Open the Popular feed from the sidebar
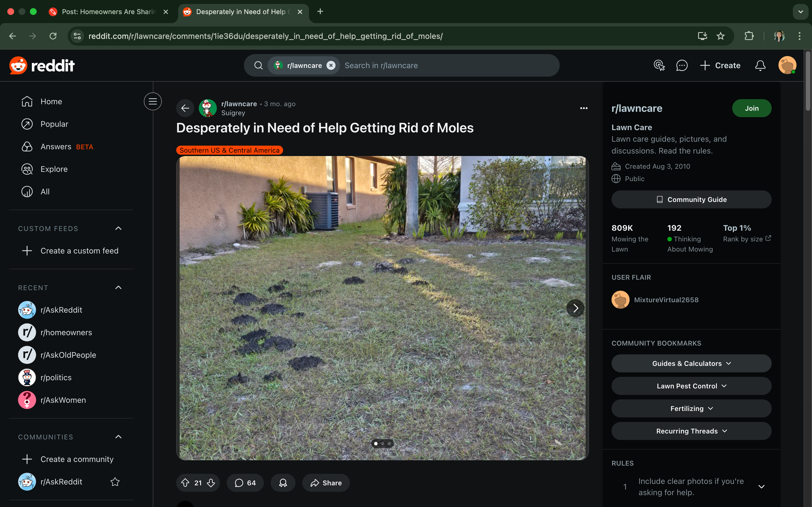This screenshot has height=507, width=812. click(54, 124)
